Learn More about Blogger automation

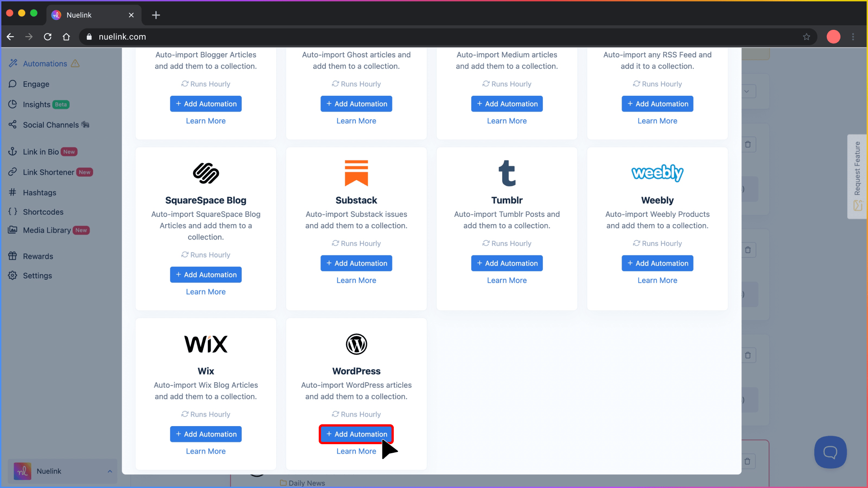tap(206, 121)
